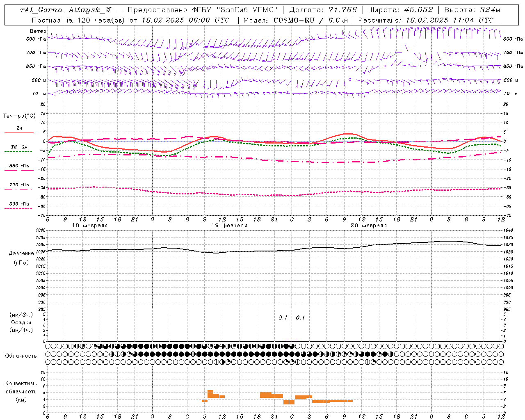This screenshot has height=420, width=525.
Task: Click the tallest orange convective cloud bar
Action: [210, 394]
